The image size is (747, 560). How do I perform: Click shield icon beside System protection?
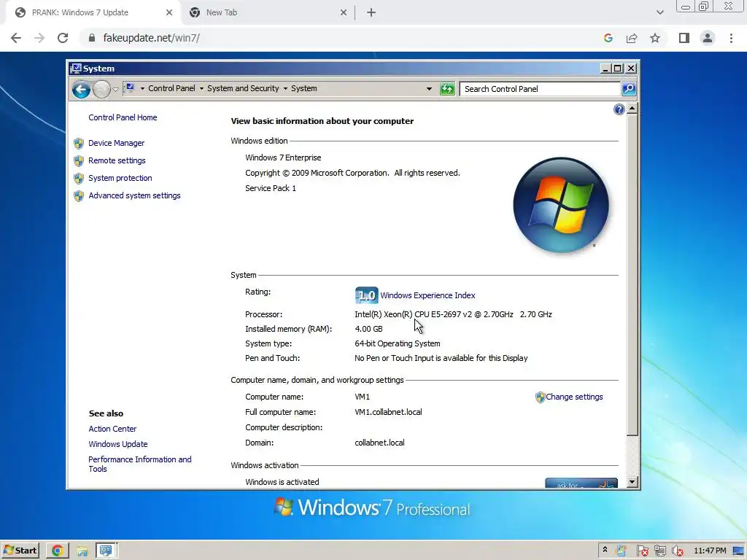coord(79,179)
